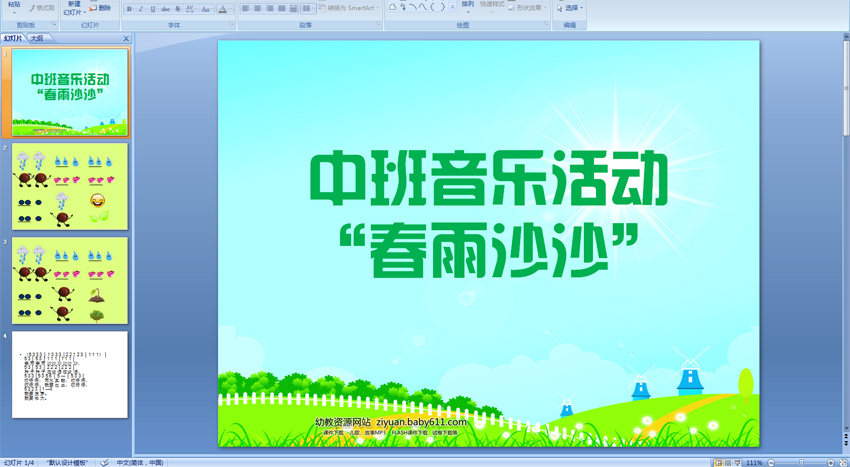Open character spacing (AV) options

190,9
